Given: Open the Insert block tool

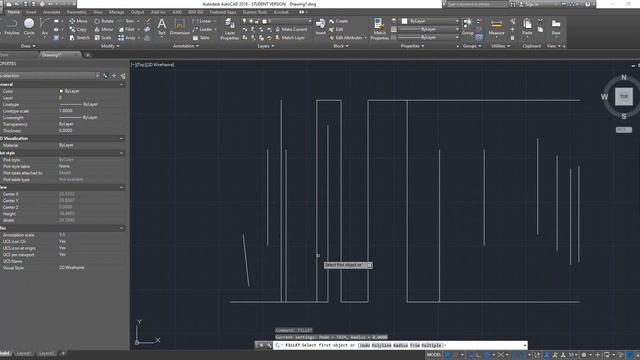Looking at the screenshot, I should click(321, 27).
